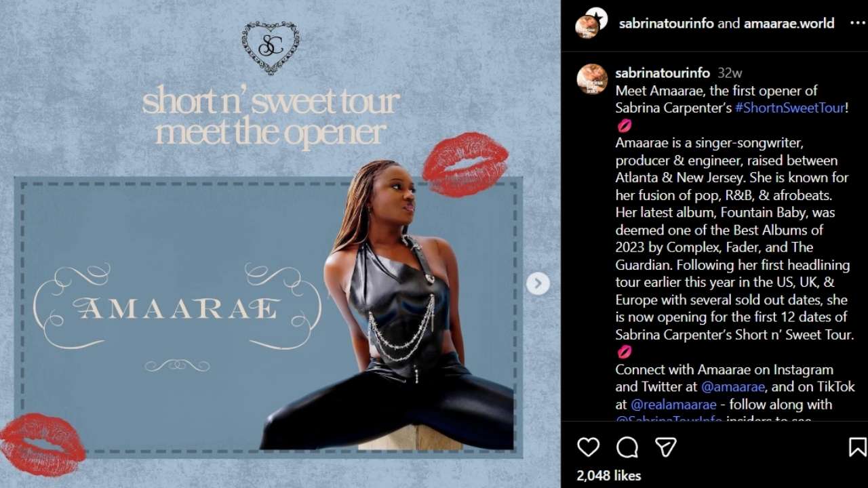This screenshot has width=868, height=488.
Task: Open amaarae.world profile in header
Action: 789,23
